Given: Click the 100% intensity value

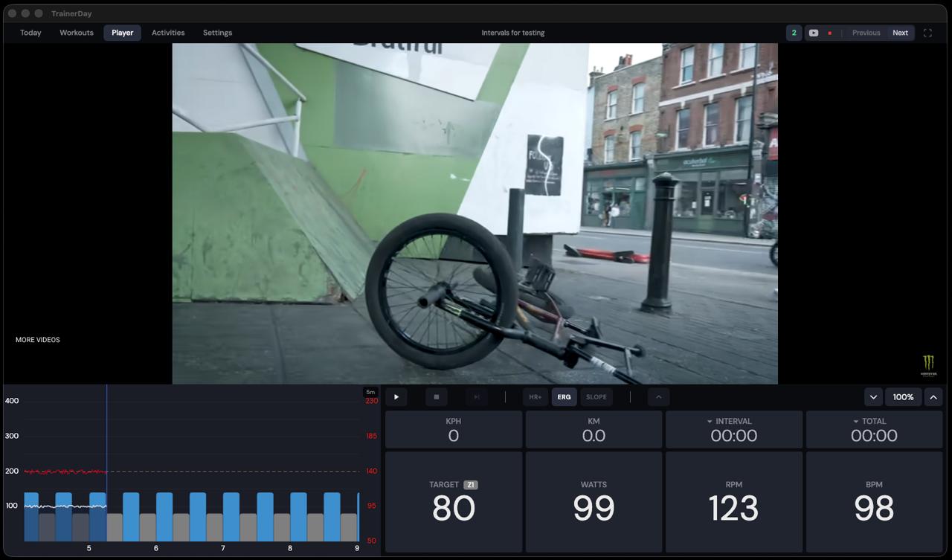Looking at the screenshot, I should (x=903, y=397).
